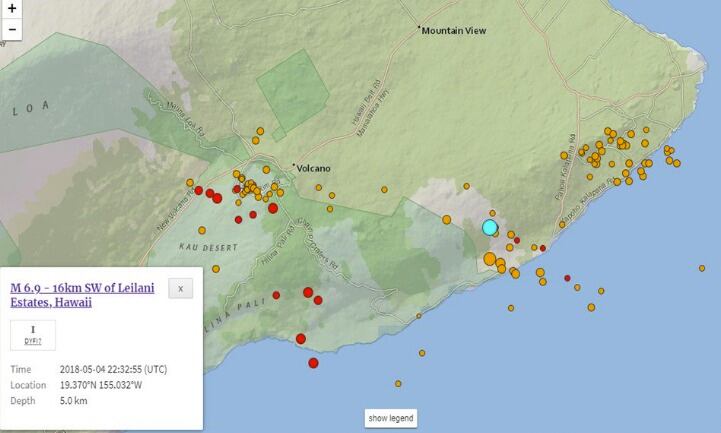721x433 pixels.
Task: Click the large red marker southeast of Volcano
Action: click(x=273, y=208)
